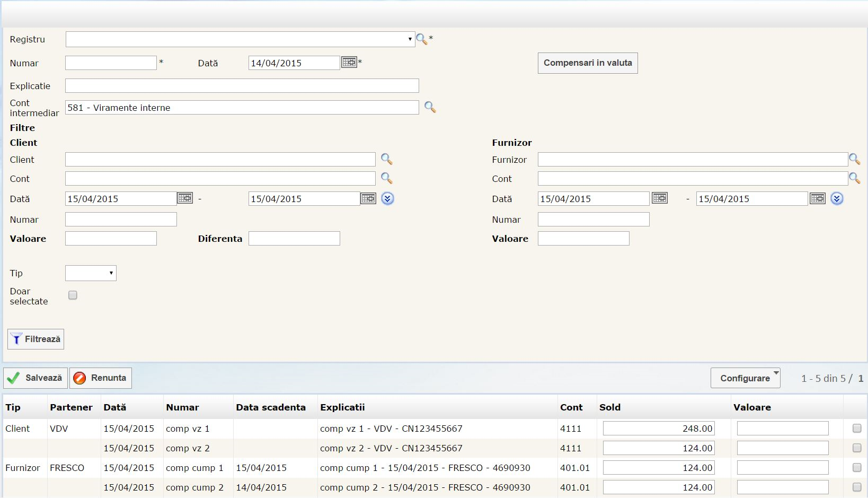
Task: Enable the Doar selectate checkbox
Action: pyautogui.click(x=73, y=295)
